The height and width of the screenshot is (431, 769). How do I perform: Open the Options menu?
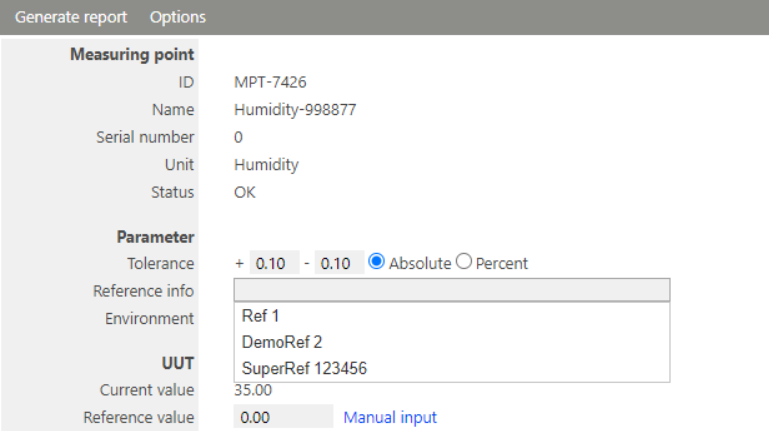click(x=178, y=17)
